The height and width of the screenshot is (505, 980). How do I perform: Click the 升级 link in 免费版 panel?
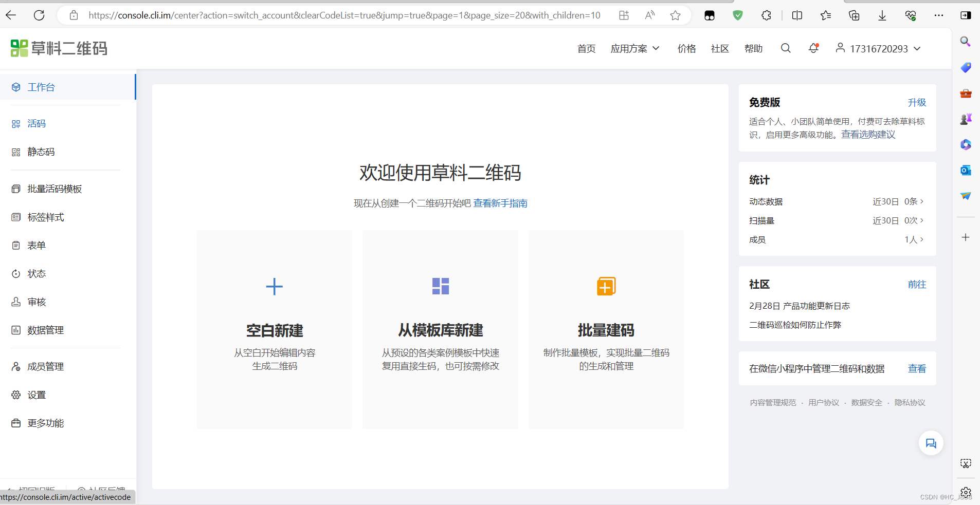click(x=917, y=103)
